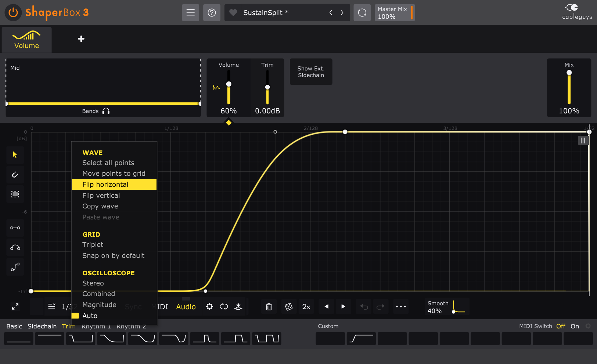
Task: Choose Select all points menu item
Action: click(x=114, y=163)
